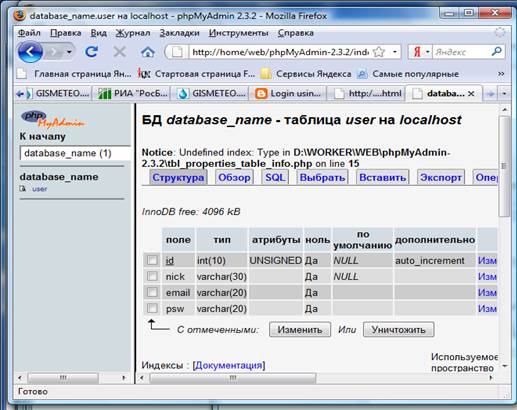Image resolution: width=517 pixels, height=410 pixels.
Task: Click the Уничтожить button
Action: click(399, 330)
